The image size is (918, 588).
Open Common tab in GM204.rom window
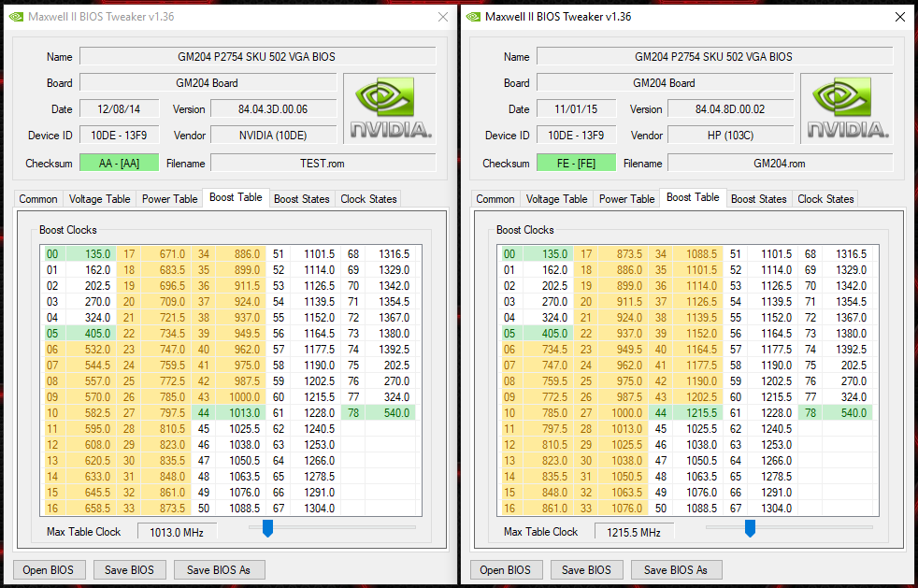pos(495,199)
